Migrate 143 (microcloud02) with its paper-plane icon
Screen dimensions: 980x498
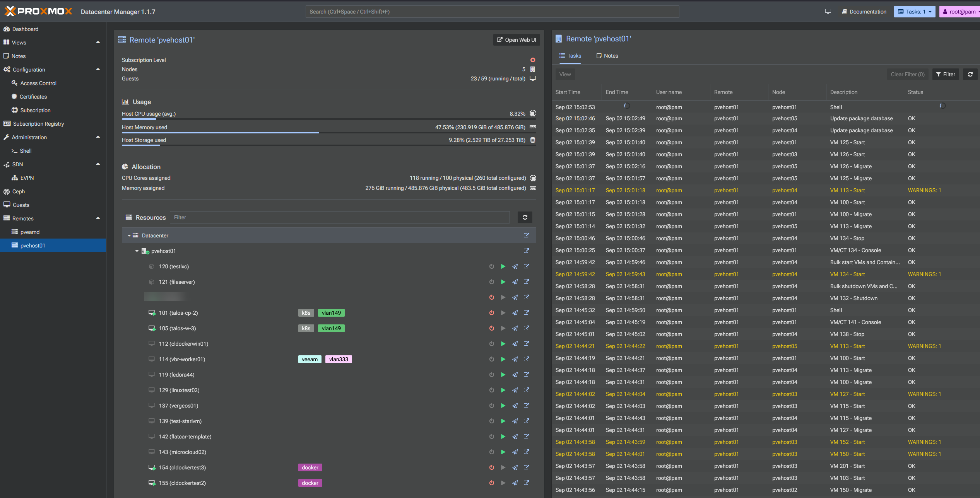click(x=515, y=452)
